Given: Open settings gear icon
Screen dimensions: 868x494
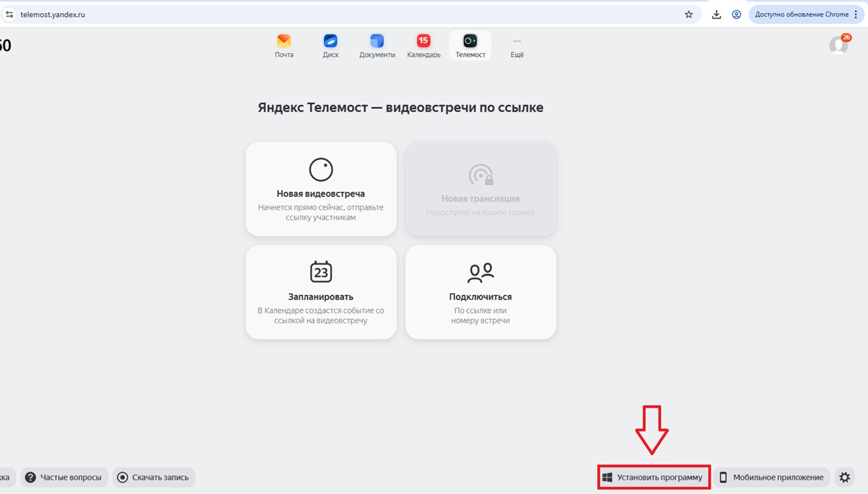Looking at the screenshot, I should click(x=845, y=478).
